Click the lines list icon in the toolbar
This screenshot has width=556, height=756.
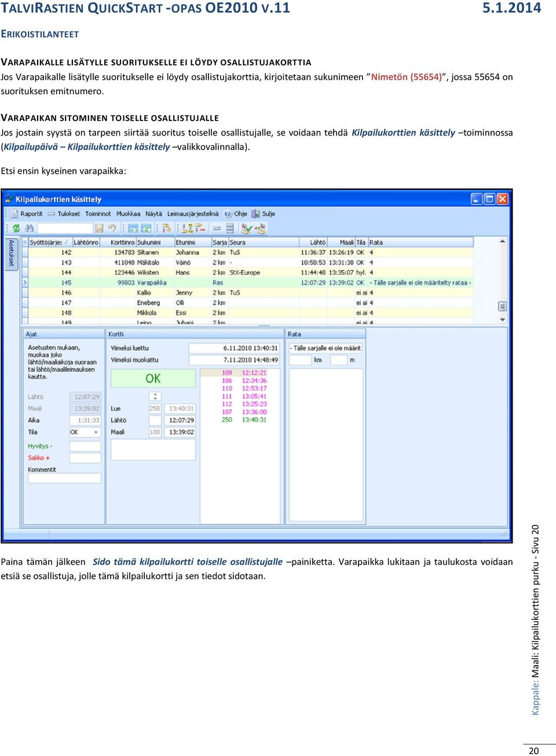pyautogui.click(x=230, y=228)
